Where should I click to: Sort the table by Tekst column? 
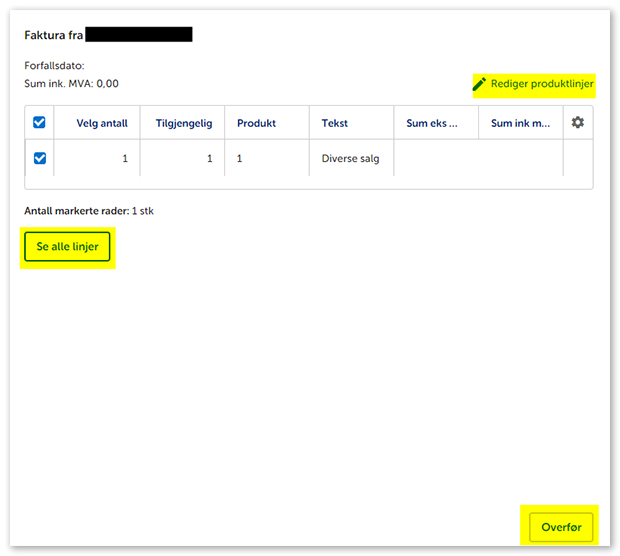point(335,123)
